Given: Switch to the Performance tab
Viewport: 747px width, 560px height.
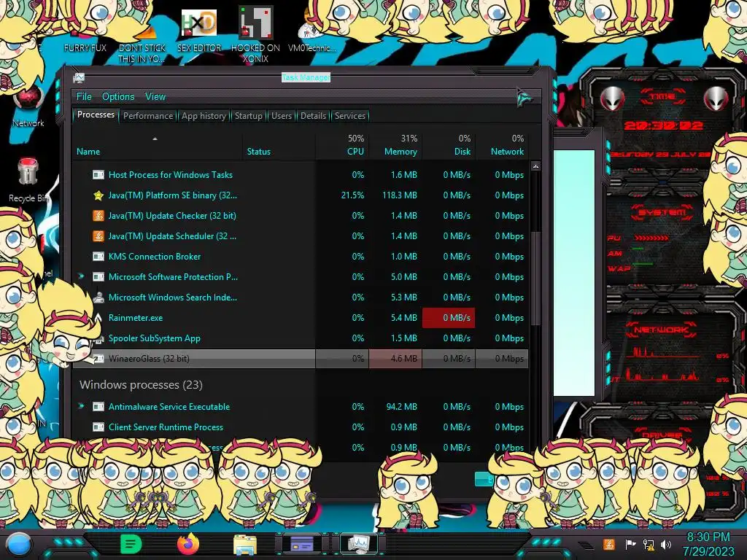Looking at the screenshot, I should pyautogui.click(x=148, y=116).
